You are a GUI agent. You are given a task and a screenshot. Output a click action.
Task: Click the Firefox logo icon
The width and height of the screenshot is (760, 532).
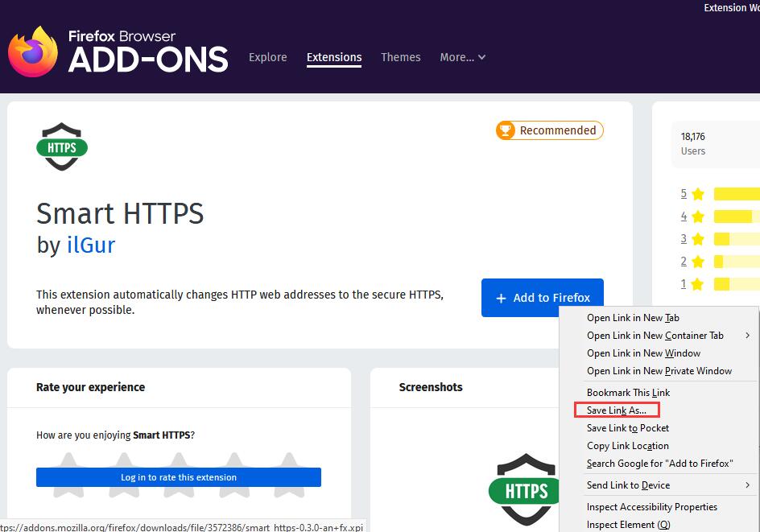coord(32,52)
